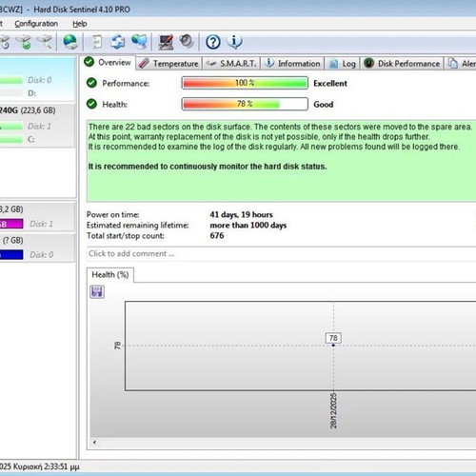
Task: Click the monitor test toolbar icon
Action: point(166,42)
